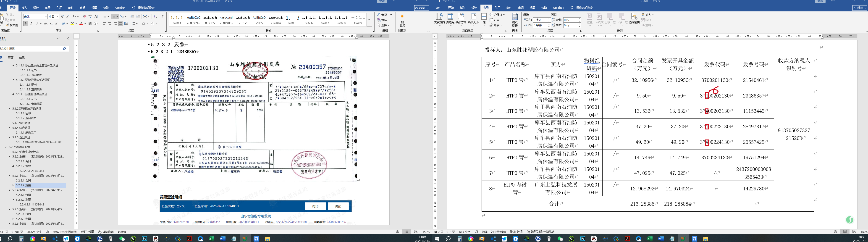
Task: Open the Breaks (分隔符) dropdown
Action: 497,15
